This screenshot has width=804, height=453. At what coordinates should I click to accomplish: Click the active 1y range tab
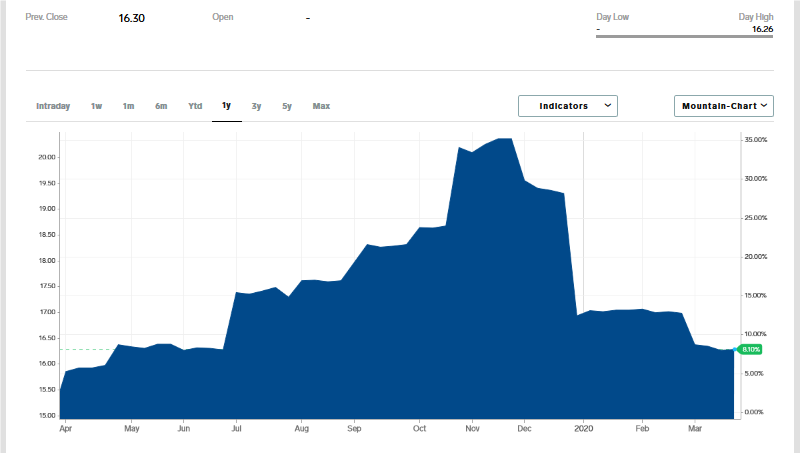point(226,106)
